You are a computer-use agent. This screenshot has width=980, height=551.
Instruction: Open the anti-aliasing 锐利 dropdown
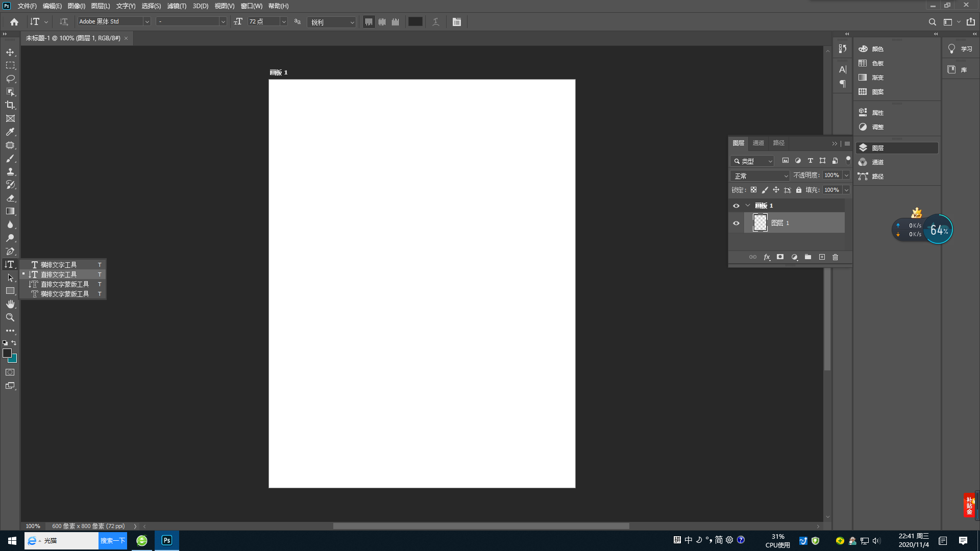tap(332, 22)
